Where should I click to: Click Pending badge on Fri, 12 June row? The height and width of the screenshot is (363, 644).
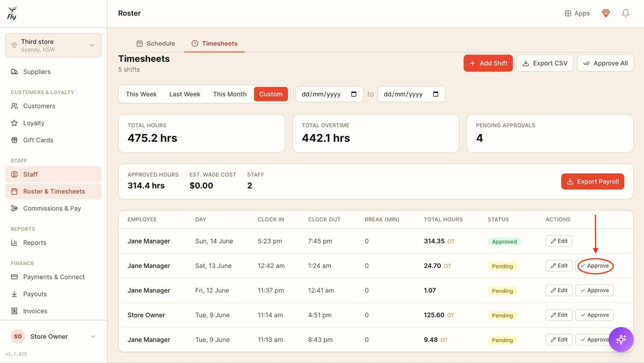[x=502, y=291]
